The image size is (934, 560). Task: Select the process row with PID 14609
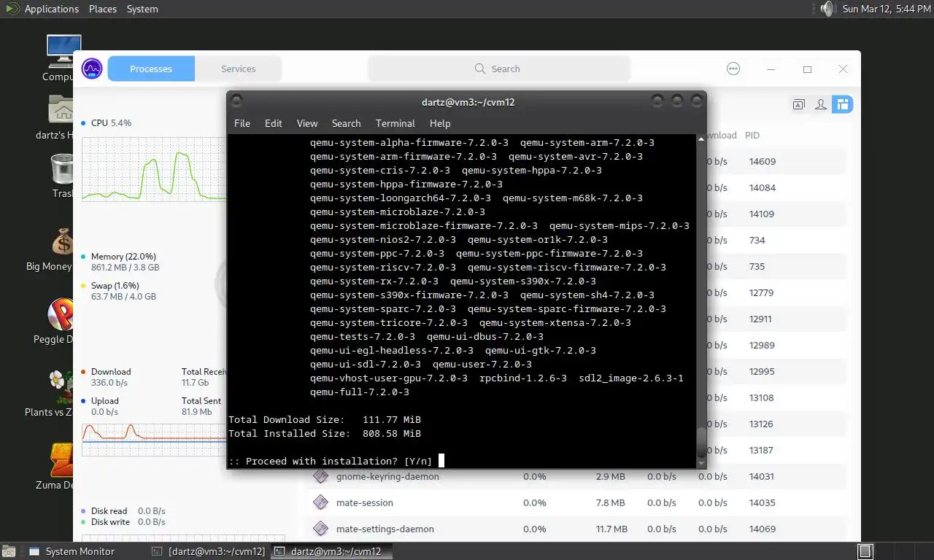[776, 161]
